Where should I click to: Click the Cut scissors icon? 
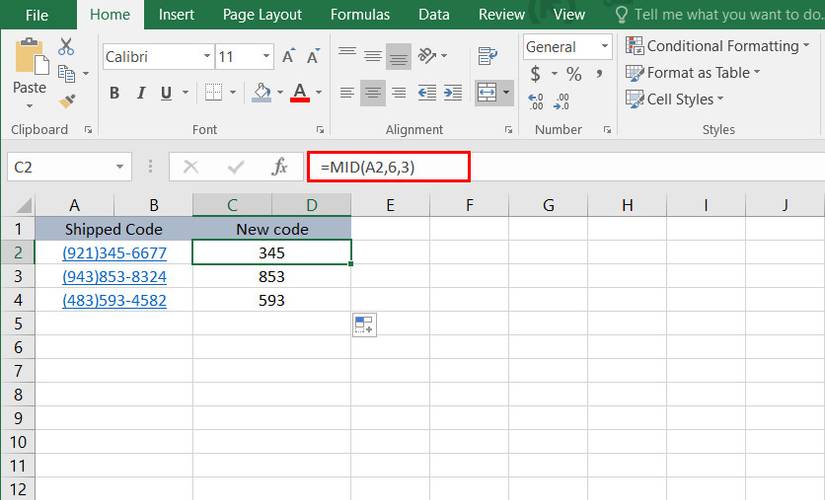click(66, 47)
